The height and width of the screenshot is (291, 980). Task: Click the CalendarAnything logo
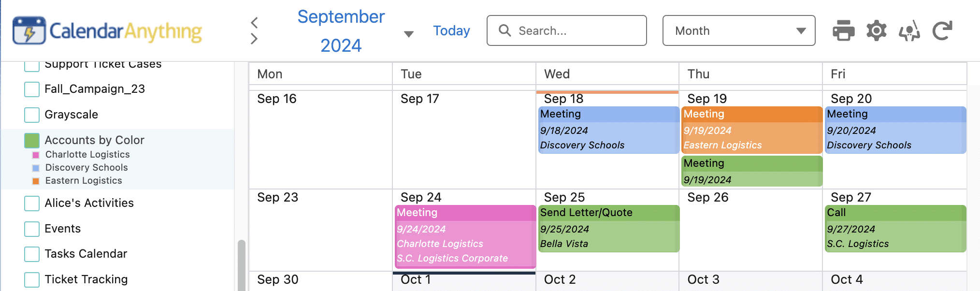pyautogui.click(x=107, y=30)
